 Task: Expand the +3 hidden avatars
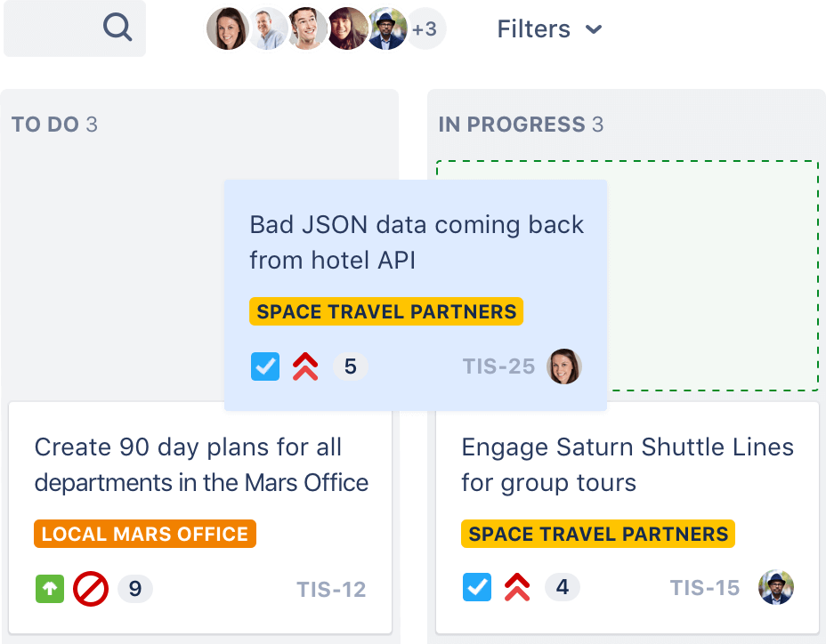[x=425, y=28]
